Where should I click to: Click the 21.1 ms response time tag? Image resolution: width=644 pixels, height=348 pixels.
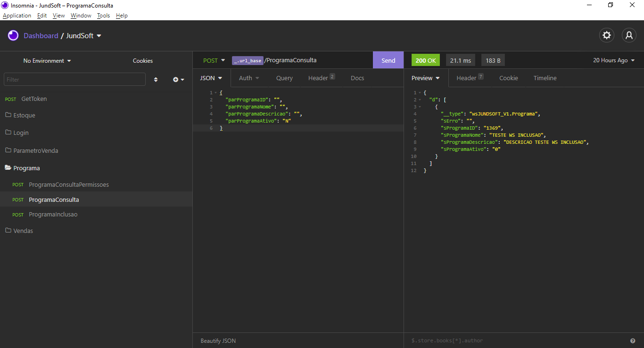coord(461,60)
